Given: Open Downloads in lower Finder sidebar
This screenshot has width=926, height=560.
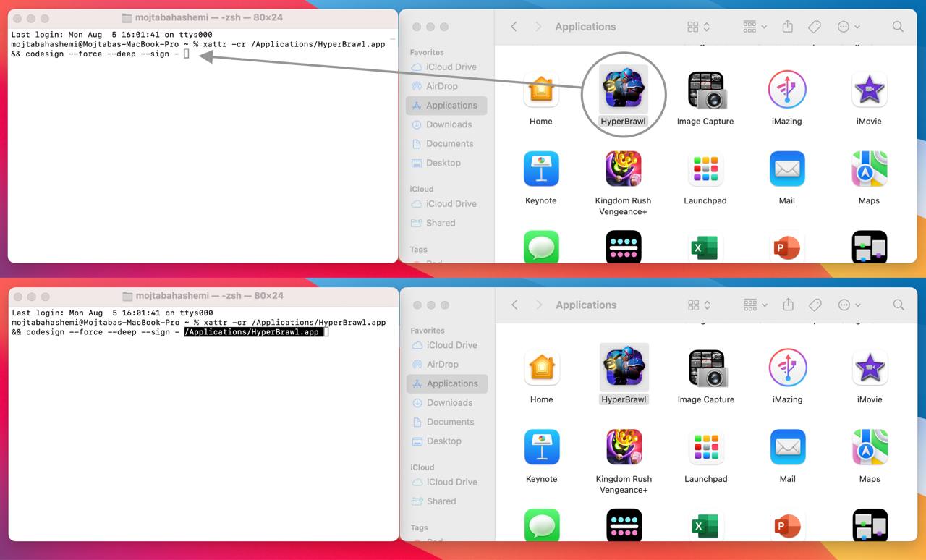Looking at the screenshot, I should 446,402.
